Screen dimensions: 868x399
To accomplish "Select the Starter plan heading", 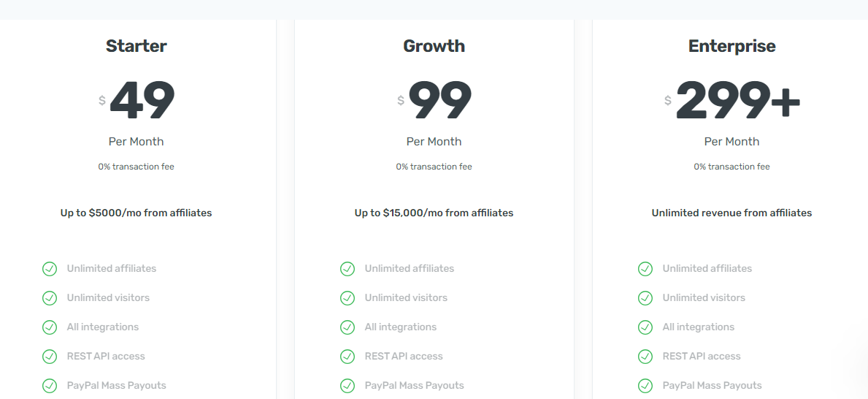I will click(x=137, y=46).
